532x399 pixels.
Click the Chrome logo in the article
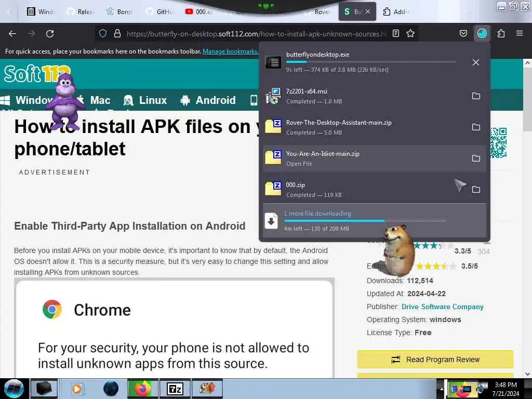click(52, 309)
